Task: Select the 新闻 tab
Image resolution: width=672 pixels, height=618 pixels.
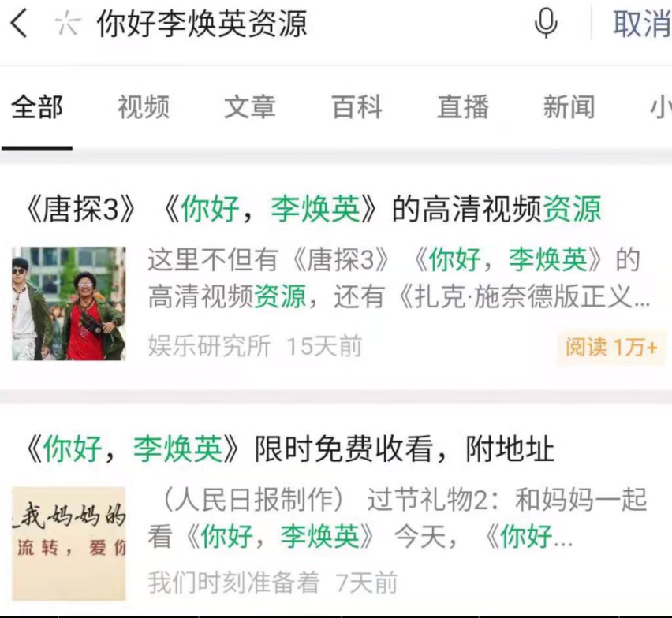Action: click(569, 107)
